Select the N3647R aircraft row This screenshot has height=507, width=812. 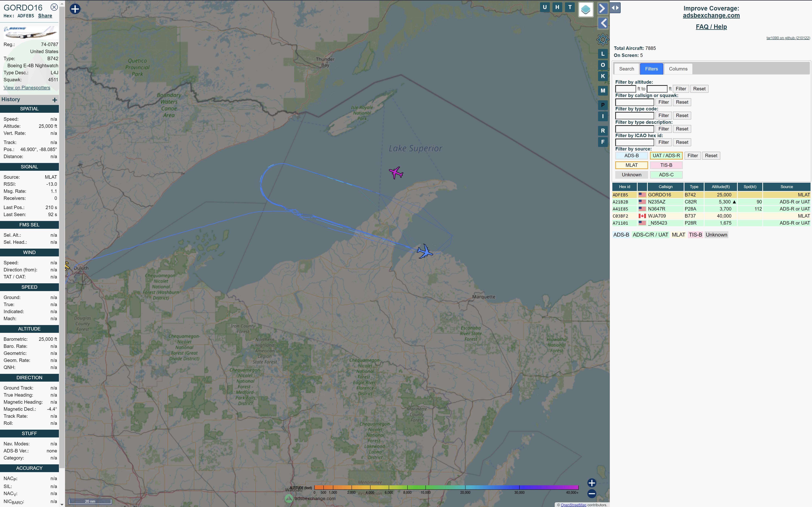[711, 209]
